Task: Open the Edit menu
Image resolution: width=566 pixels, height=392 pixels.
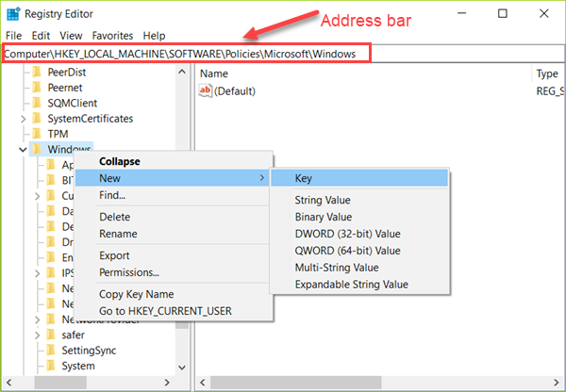Action: 41,36
